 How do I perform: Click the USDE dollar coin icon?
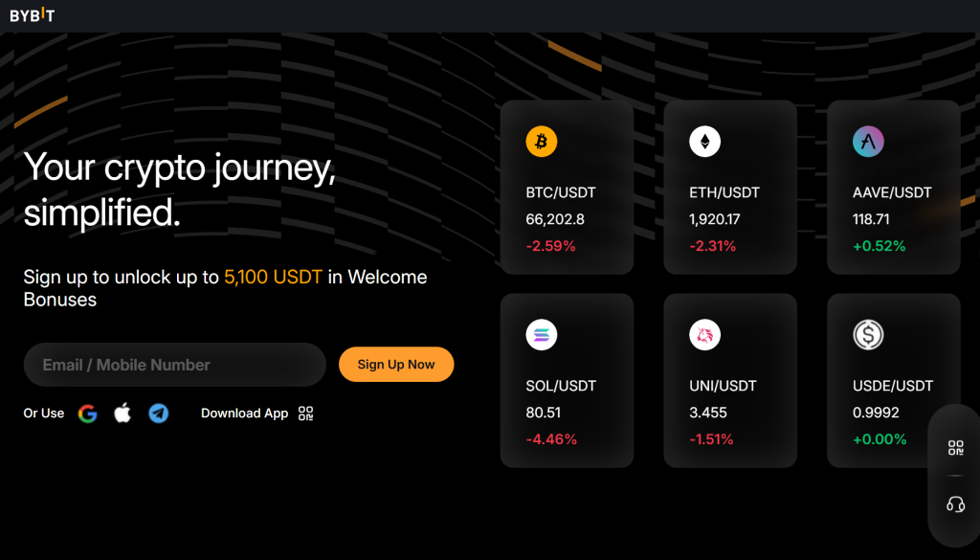pos(869,334)
